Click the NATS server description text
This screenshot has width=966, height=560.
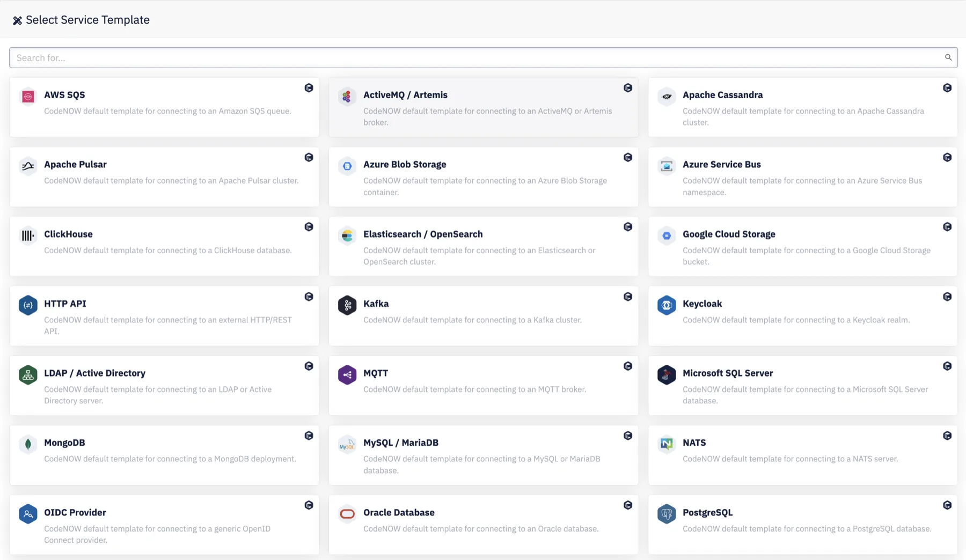790,459
